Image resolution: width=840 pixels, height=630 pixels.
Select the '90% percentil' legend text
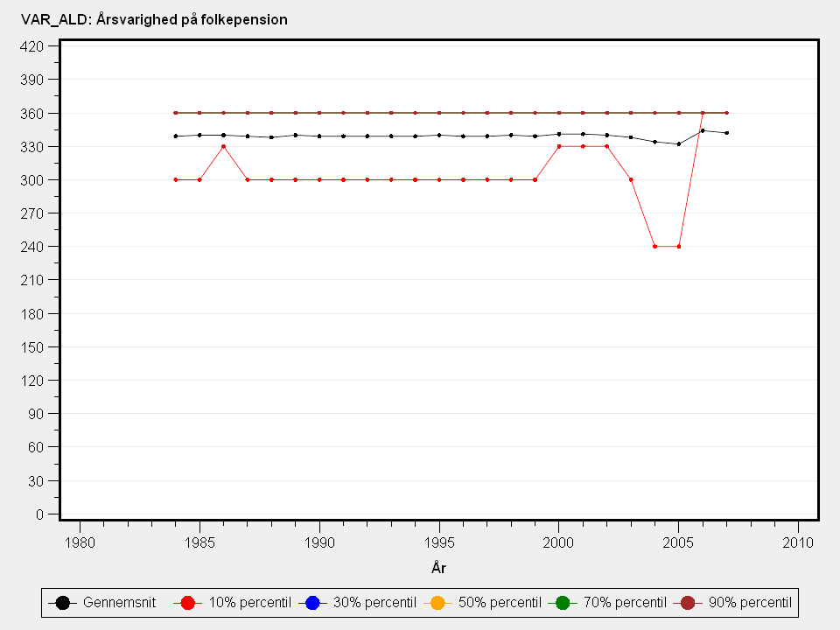[x=750, y=603]
